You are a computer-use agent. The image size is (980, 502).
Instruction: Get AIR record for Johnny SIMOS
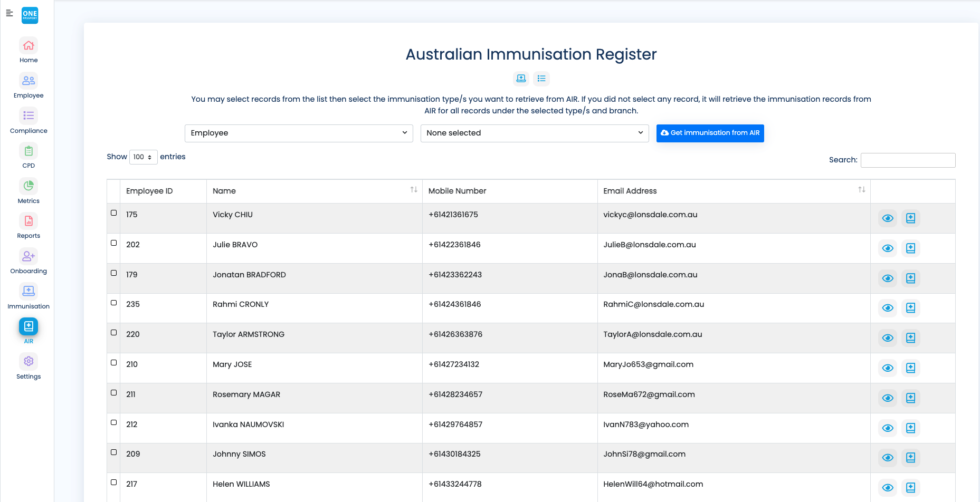click(x=910, y=458)
